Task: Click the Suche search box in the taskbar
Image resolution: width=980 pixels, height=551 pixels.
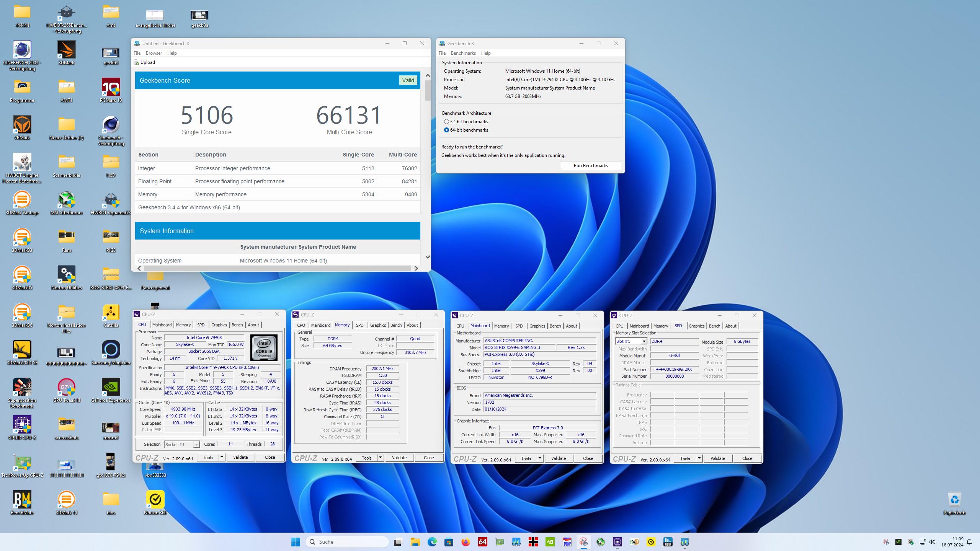Action: pyautogui.click(x=347, y=542)
